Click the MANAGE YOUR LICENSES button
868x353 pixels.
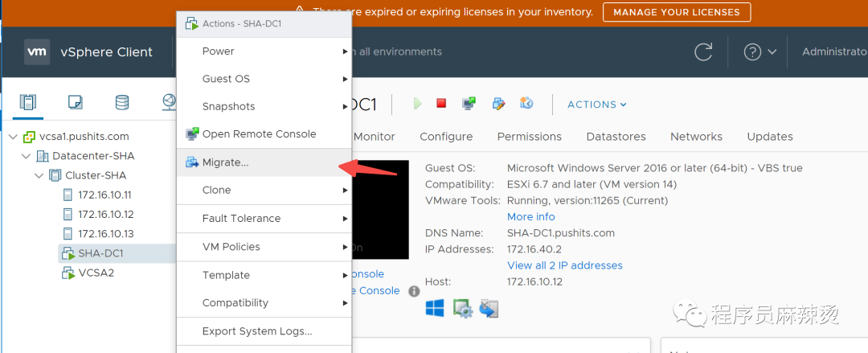click(x=677, y=12)
